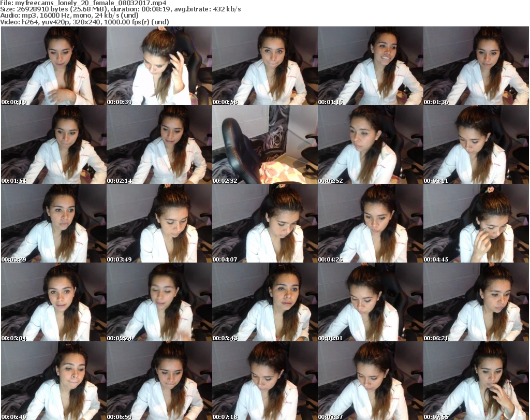Viewport: 530px width, 420px height.
Task: Select the thumbnail frame at 00:00:19
Action: [54, 66]
